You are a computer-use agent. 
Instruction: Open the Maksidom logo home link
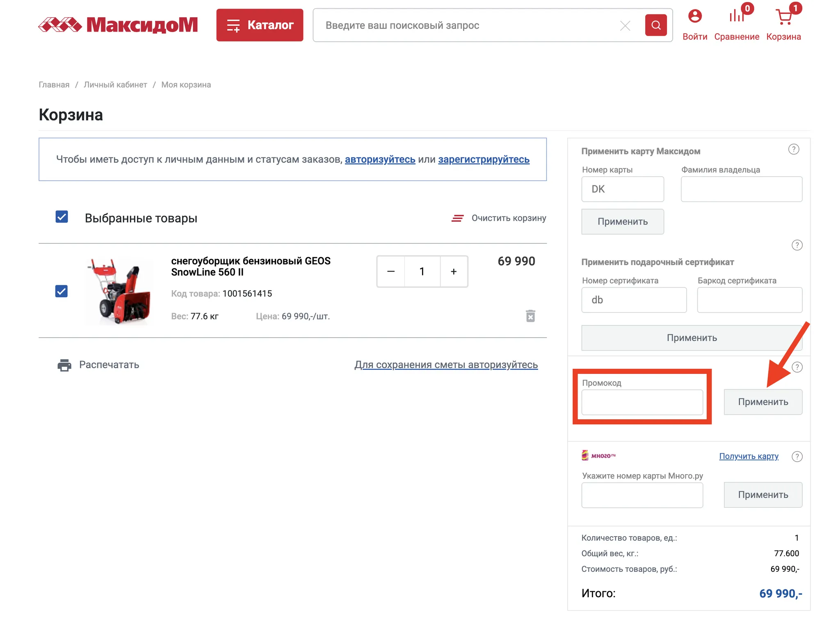[x=118, y=25]
